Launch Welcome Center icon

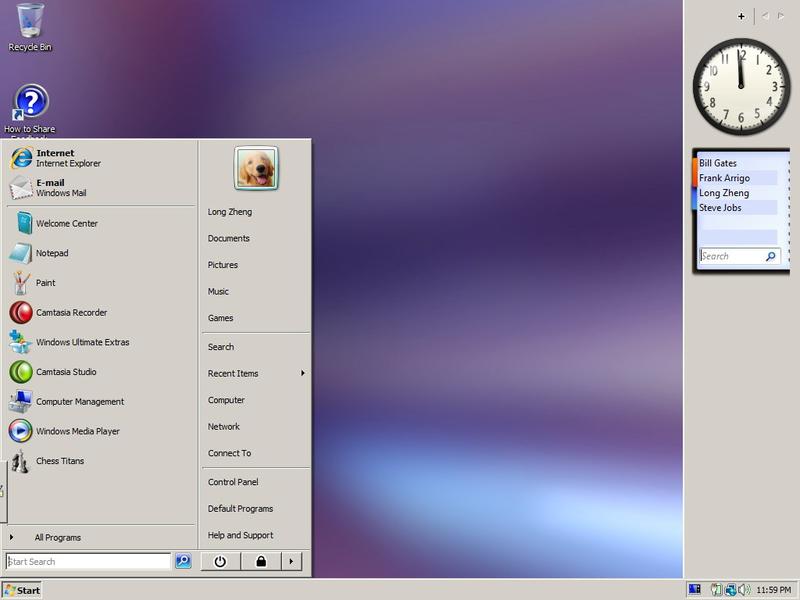[x=23, y=223]
